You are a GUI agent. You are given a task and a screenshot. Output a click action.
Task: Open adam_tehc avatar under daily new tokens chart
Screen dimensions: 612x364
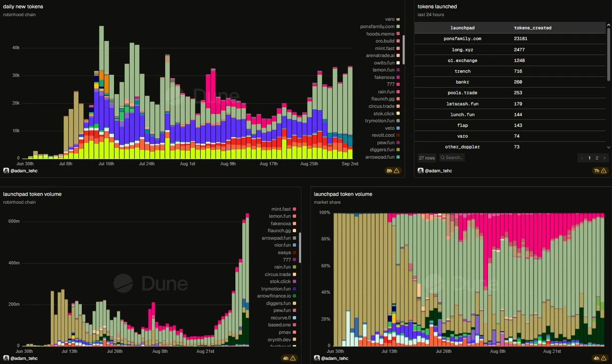(x=6, y=171)
